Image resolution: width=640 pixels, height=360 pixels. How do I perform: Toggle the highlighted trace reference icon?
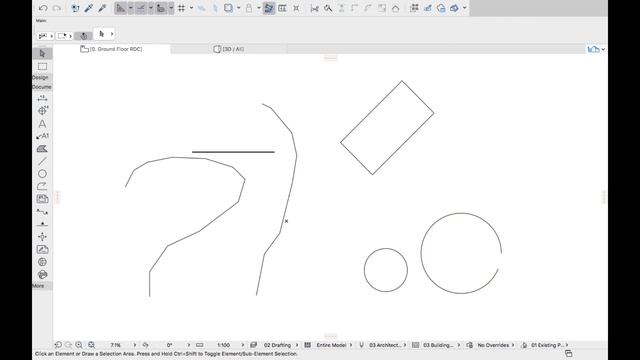[269, 8]
